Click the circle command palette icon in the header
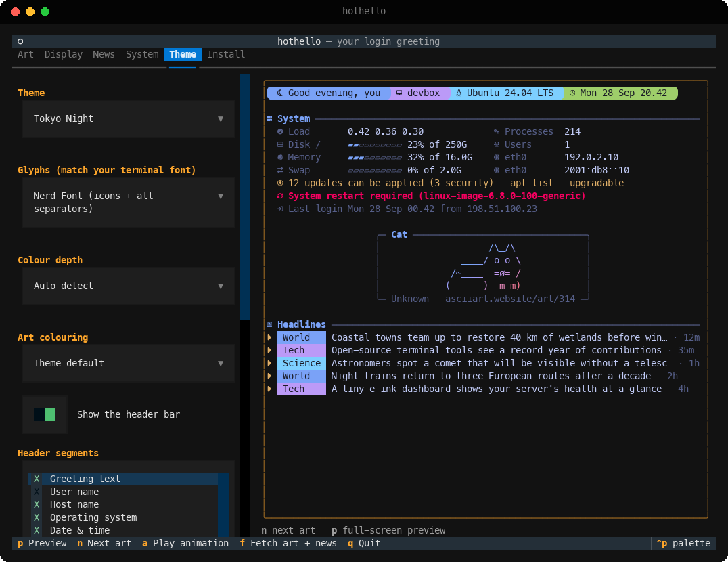The image size is (728, 562). (x=20, y=41)
